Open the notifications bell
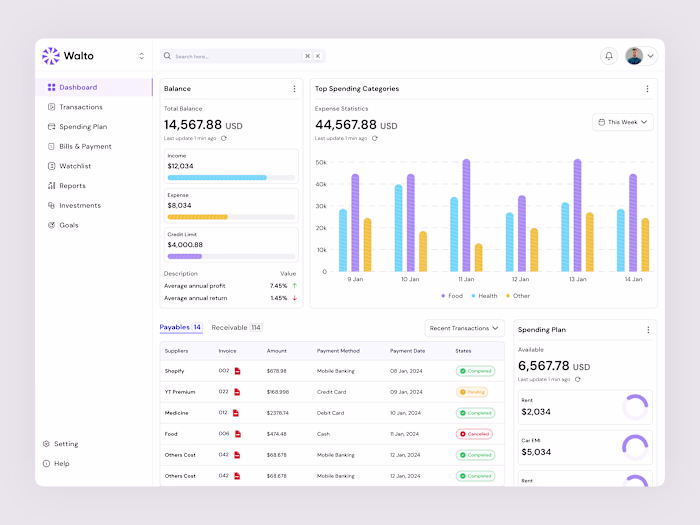Image resolution: width=700 pixels, height=525 pixels. click(608, 56)
